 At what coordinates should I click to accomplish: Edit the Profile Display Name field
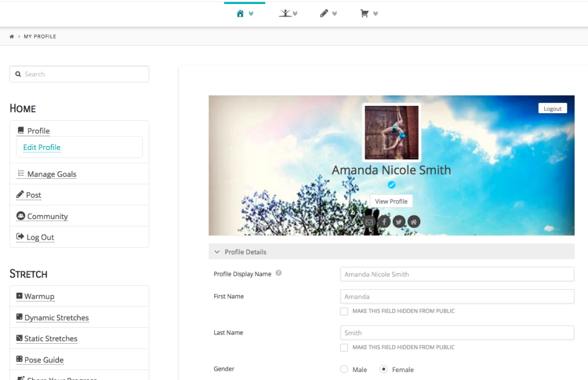(x=457, y=274)
